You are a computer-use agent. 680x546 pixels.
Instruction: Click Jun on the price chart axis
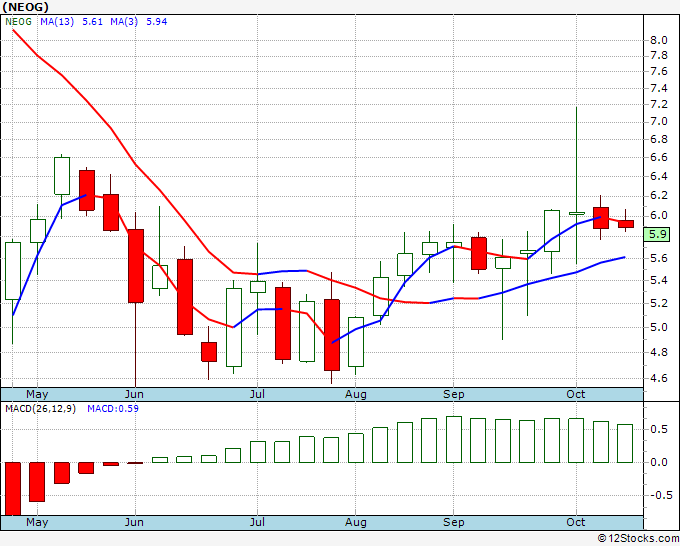(134, 394)
